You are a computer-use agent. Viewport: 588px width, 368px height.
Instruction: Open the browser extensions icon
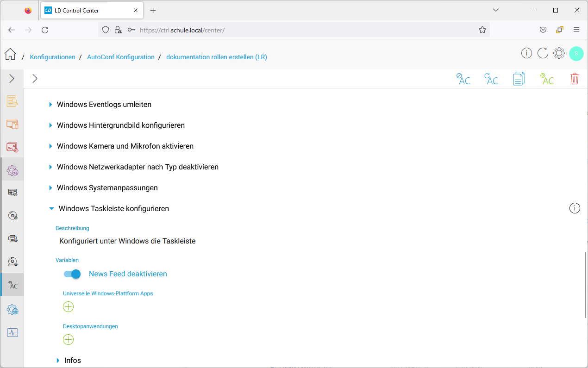click(560, 30)
